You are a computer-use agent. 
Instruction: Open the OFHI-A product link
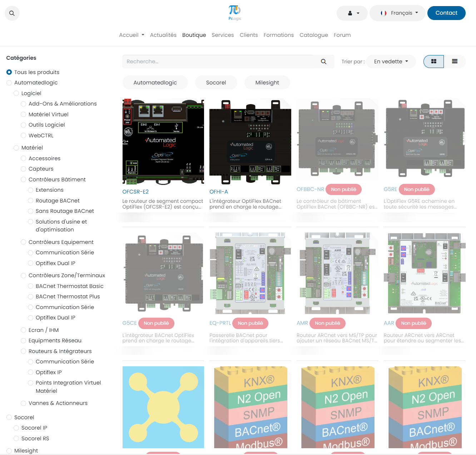click(x=219, y=192)
